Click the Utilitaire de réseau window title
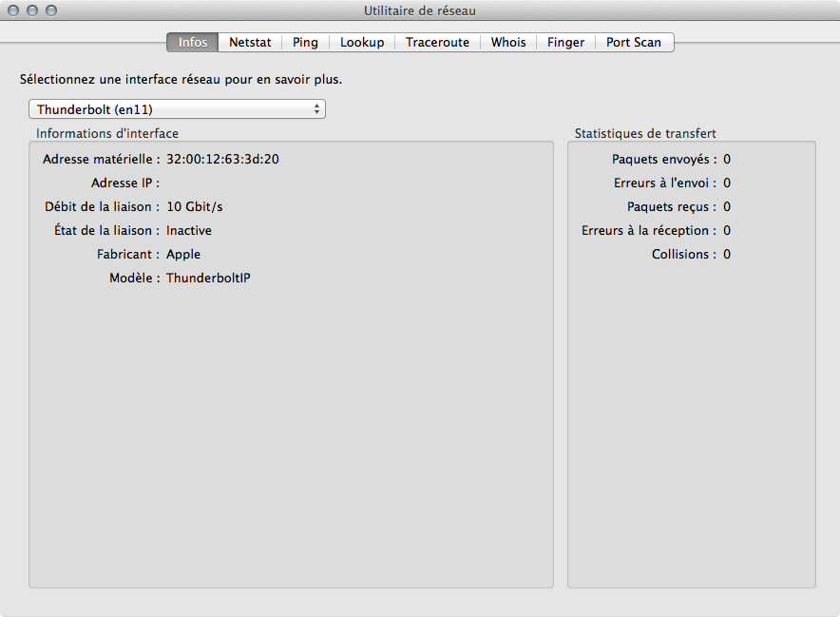This screenshot has width=840, height=617. [x=420, y=11]
